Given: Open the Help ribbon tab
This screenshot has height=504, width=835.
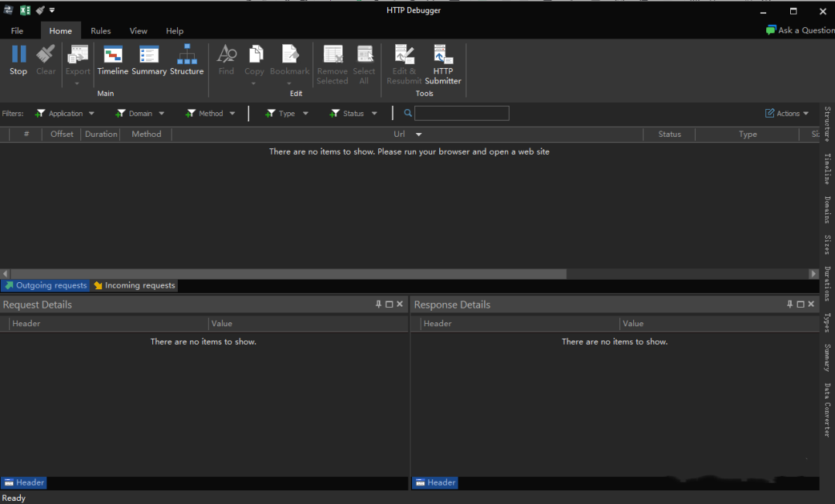Looking at the screenshot, I should [175, 31].
